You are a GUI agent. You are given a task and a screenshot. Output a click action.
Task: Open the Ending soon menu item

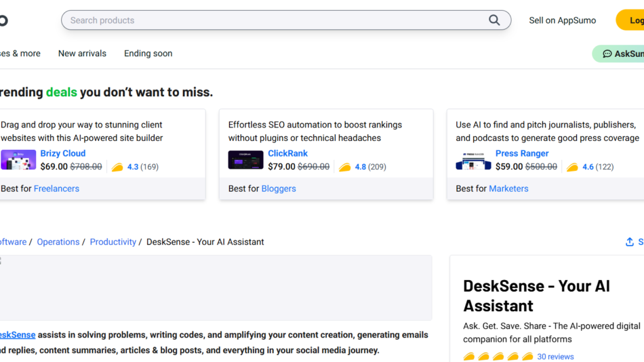click(x=148, y=54)
